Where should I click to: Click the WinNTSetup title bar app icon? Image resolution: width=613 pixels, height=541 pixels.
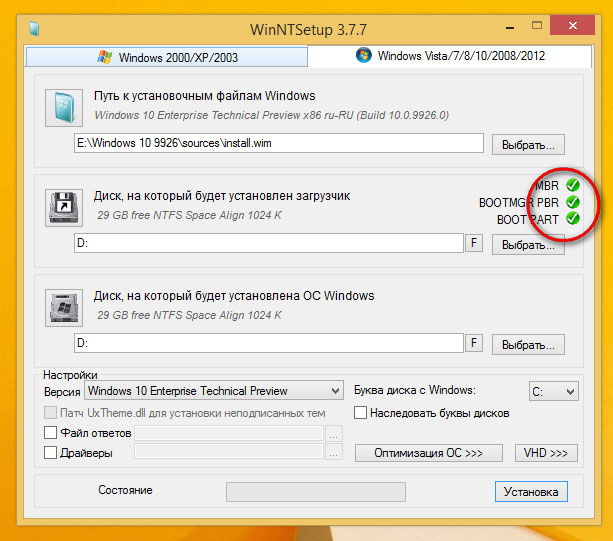tap(34, 29)
